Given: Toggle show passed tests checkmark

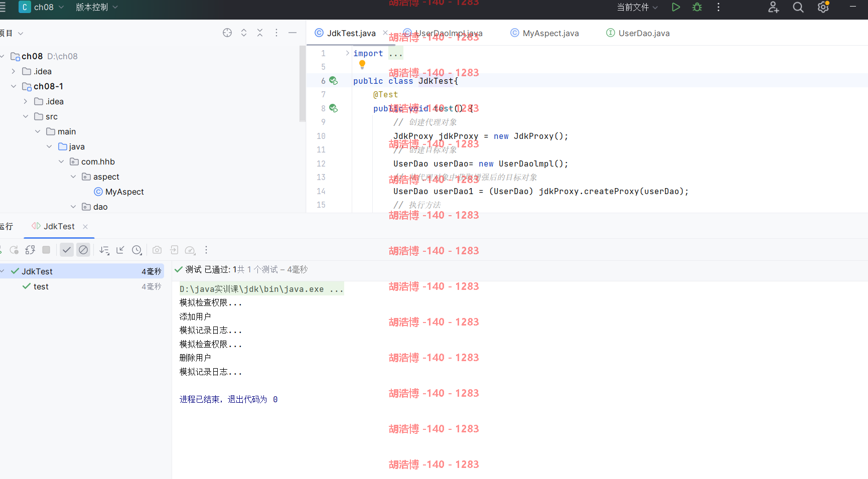Looking at the screenshot, I should [x=67, y=250].
